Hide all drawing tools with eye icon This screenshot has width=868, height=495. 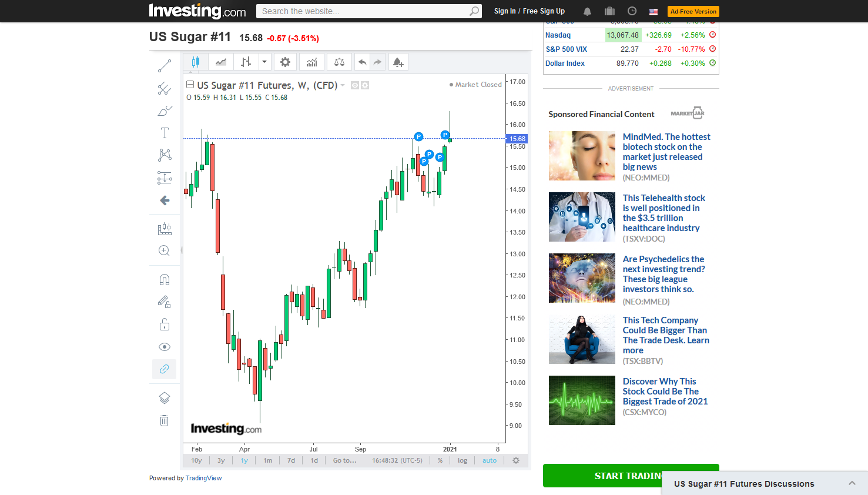click(x=165, y=347)
